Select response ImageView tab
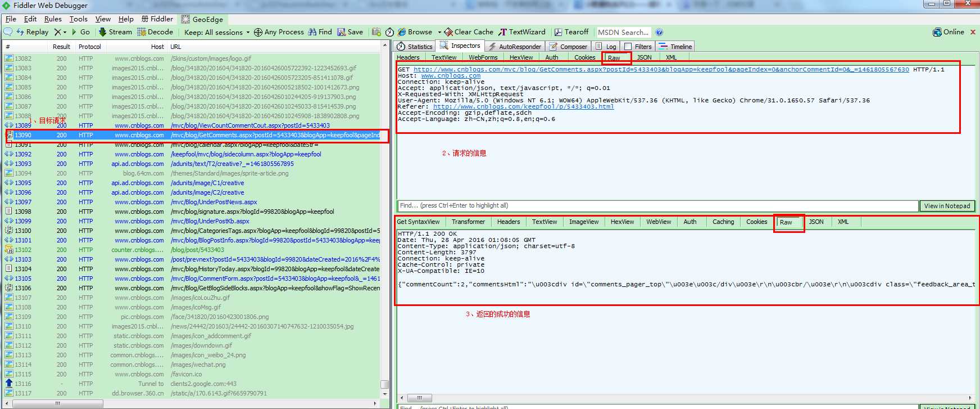Screen dimensions: 980x409 coord(584,222)
